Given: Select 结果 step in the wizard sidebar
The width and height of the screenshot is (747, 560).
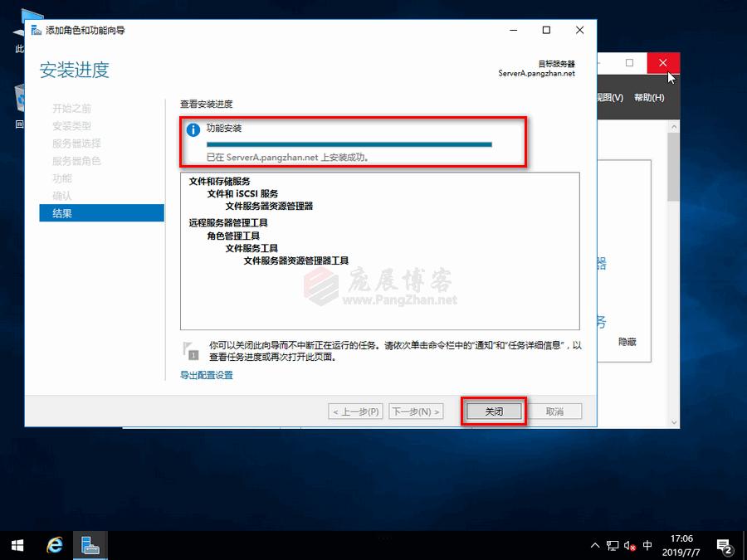Looking at the screenshot, I should tap(61, 212).
